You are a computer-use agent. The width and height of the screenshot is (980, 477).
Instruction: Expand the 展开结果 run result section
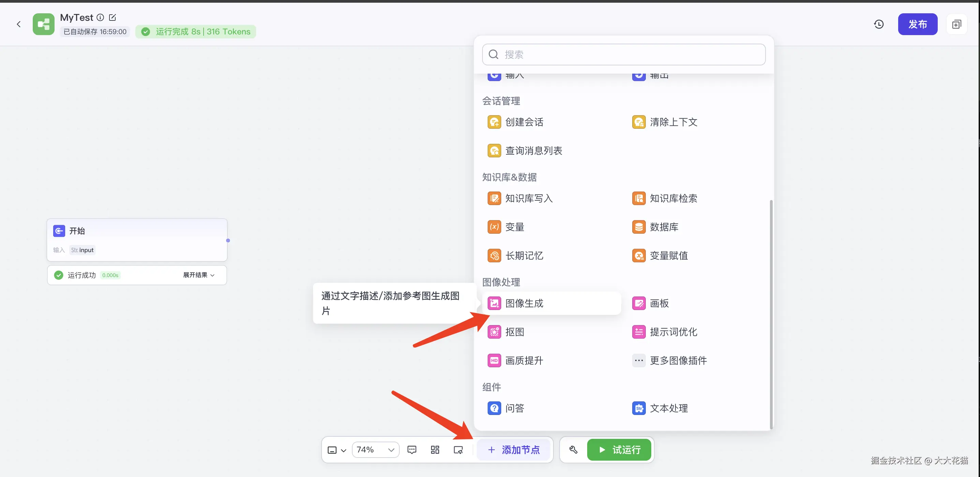pos(198,275)
